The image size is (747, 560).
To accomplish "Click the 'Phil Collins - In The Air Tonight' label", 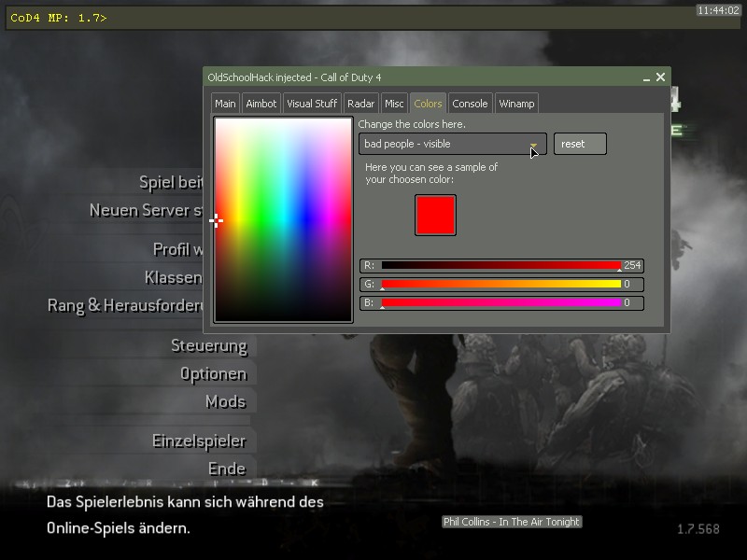I will (x=512, y=522).
